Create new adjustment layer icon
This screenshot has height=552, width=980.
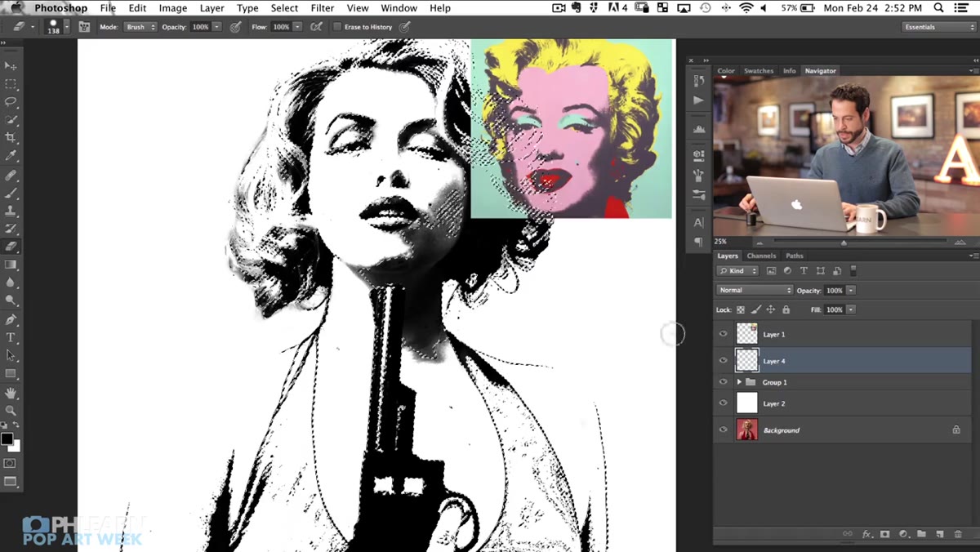coord(903,534)
